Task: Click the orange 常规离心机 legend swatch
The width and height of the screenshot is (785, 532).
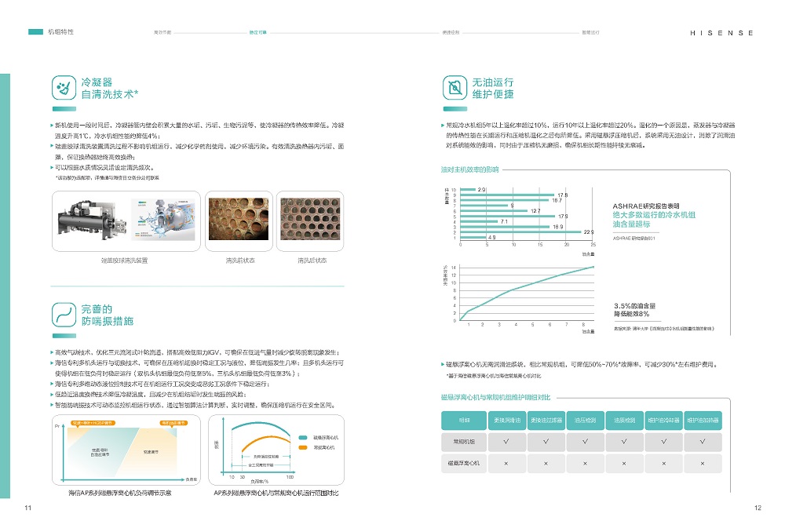Action: pyautogui.click(x=304, y=447)
